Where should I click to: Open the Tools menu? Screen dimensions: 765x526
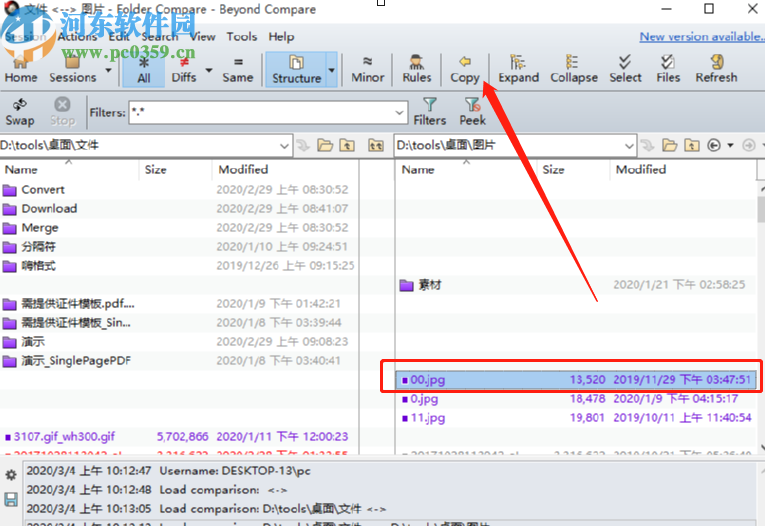pyautogui.click(x=242, y=37)
